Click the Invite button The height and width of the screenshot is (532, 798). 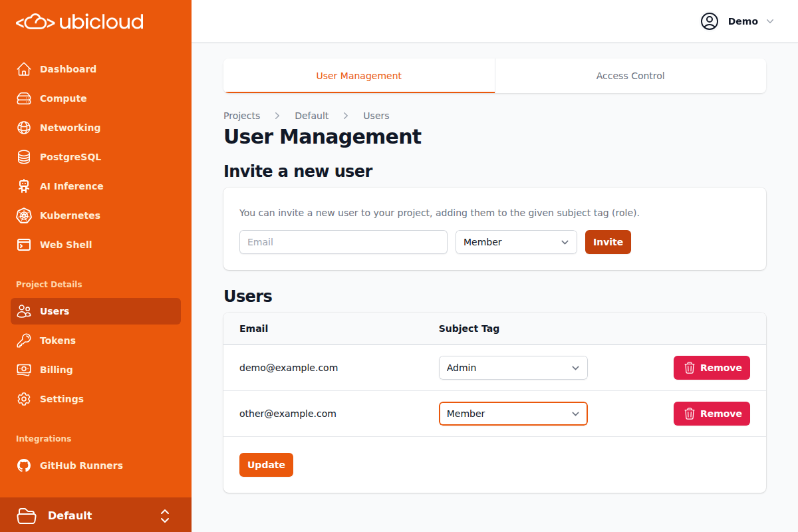click(608, 242)
